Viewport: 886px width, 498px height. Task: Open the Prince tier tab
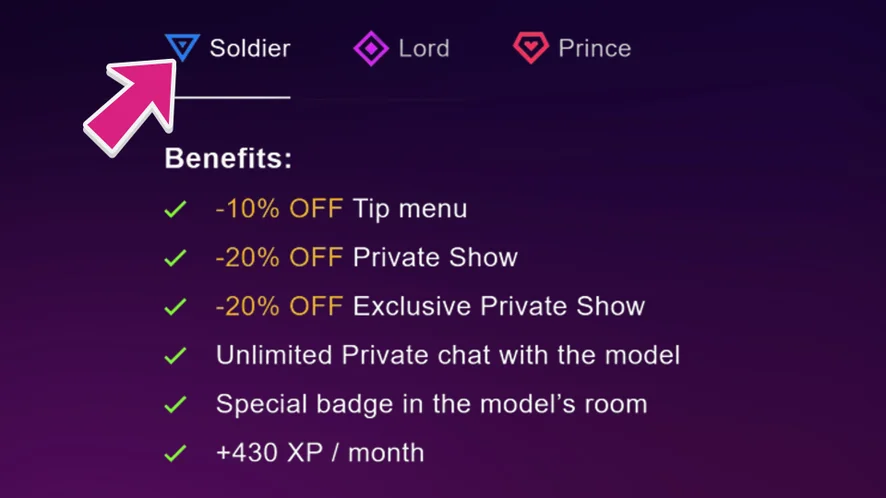click(x=594, y=48)
